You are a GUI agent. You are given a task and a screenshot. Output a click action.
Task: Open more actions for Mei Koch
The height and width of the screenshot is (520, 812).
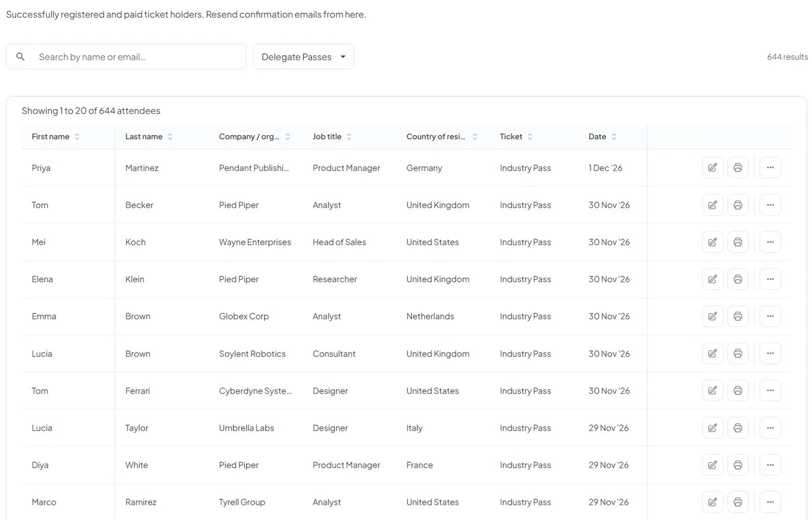click(770, 242)
